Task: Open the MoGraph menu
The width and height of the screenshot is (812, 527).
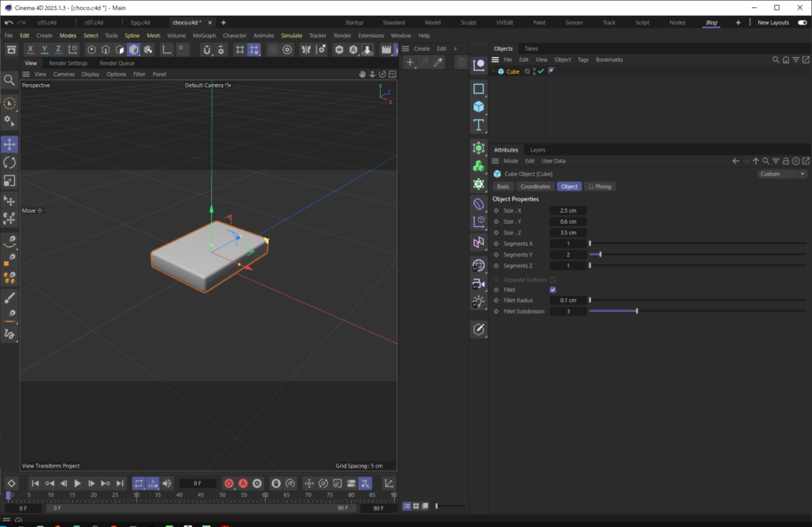Action: (x=204, y=35)
